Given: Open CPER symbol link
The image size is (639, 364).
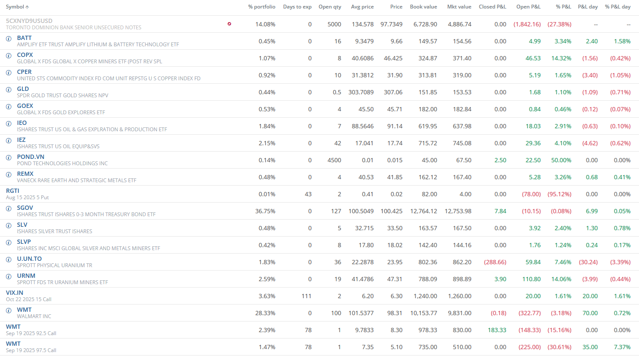Looking at the screenshot, I should pyautogui.click(x=24, y=72).
